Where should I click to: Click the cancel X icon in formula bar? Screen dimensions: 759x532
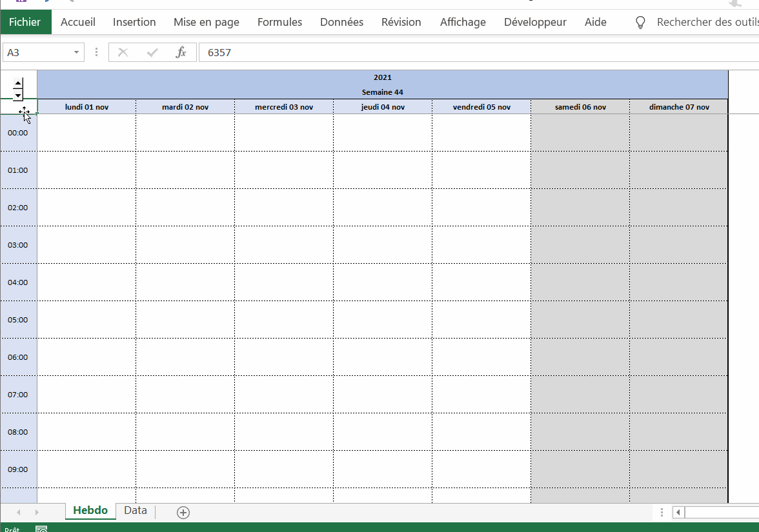coord(123,53)
